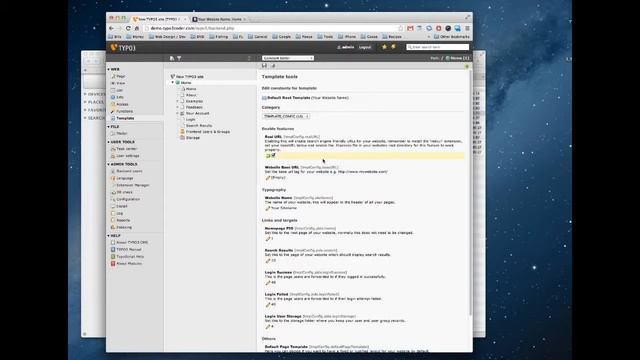Open the Install admin module

pyautogui.click(x=122, y=206)
